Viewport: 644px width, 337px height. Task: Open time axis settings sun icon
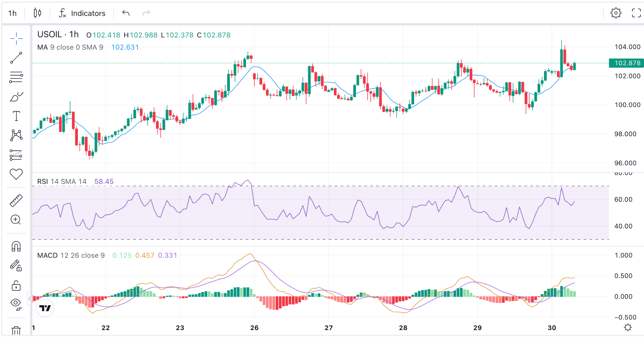click(x=628, y=328)
